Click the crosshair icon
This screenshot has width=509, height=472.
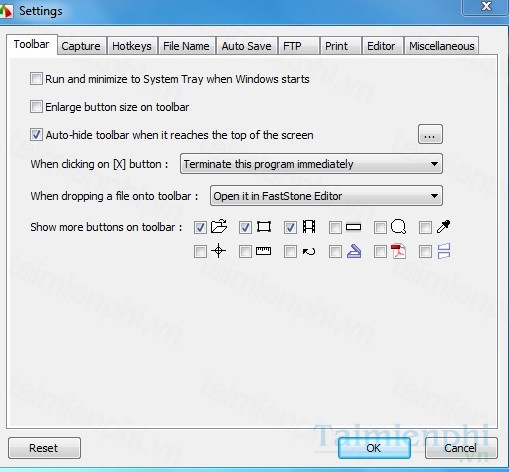click(219, 251)
